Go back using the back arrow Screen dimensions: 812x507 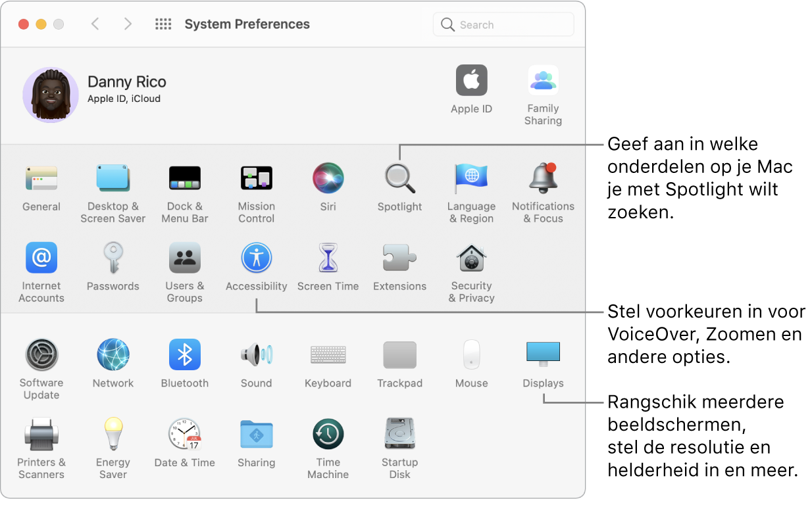[x=95, y=24]
